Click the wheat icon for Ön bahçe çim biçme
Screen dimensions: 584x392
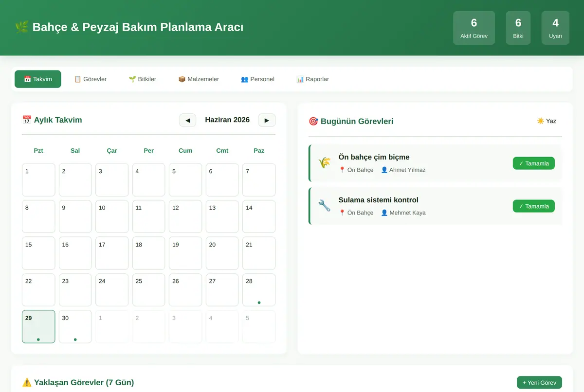(x=324, y=163)
